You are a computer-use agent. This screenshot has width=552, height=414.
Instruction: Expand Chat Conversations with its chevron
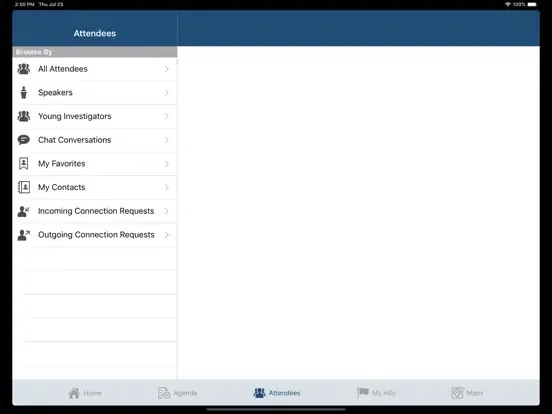tap(167, 140)
